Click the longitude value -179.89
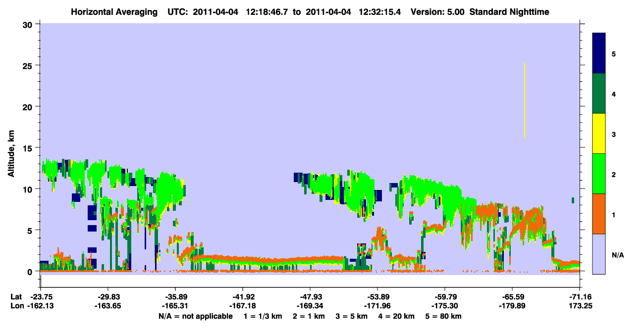This screenshot has width=644, height=330. [512, 306]
